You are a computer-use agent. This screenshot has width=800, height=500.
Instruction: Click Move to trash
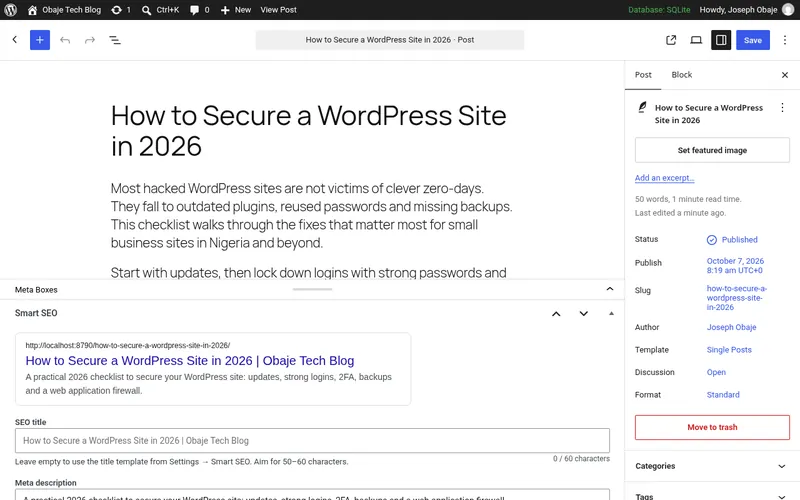[x=712, y=427]
